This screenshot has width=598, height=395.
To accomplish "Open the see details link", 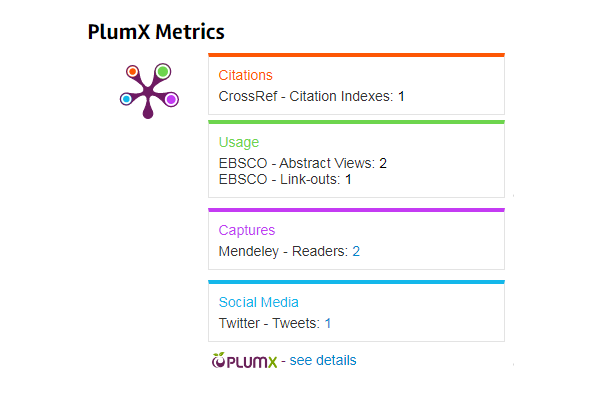I will click(x=323, y=360).
